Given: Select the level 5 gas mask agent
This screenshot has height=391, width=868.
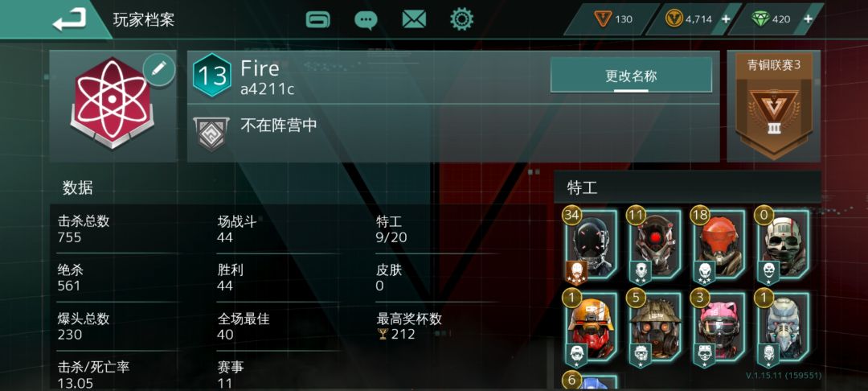Looking at the screenshot, I should click(x=653, y=330).
